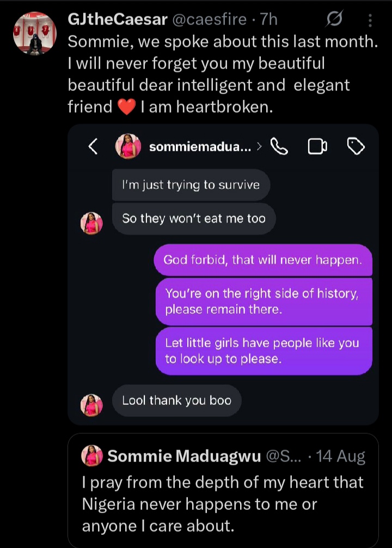Open Sommie Maduagwu's quoted tweet avatar
392x548 pixels.
(92, 455)
